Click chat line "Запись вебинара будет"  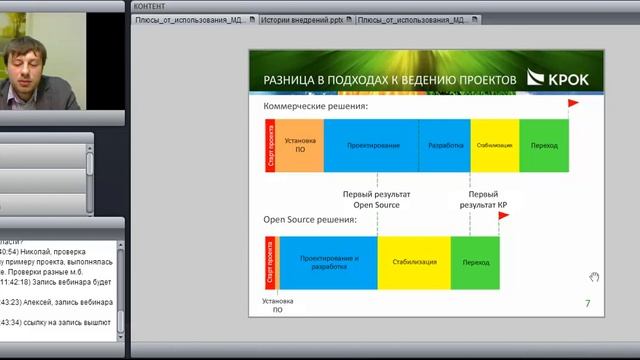(x=71, y=282)
